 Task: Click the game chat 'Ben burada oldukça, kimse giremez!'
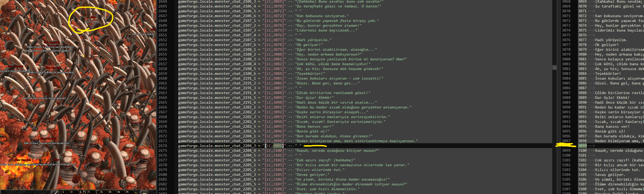click(x=44, y=98)
